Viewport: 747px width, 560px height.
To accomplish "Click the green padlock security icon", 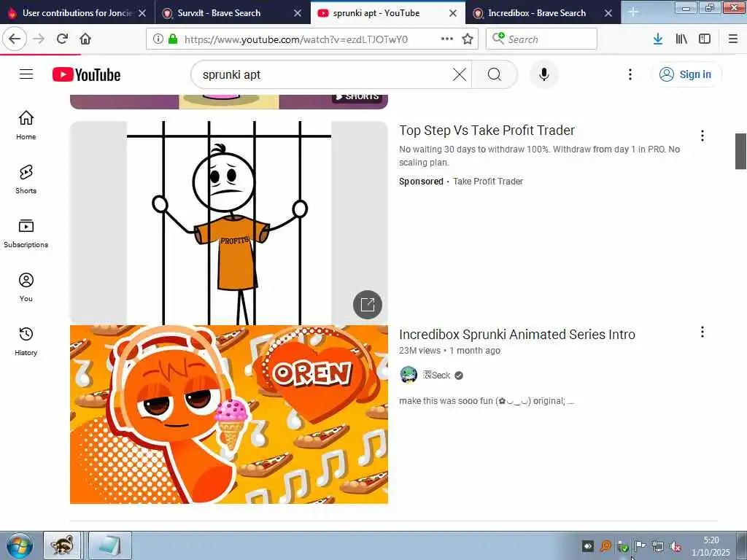I will pyautogui.click(x=173, y=39).
